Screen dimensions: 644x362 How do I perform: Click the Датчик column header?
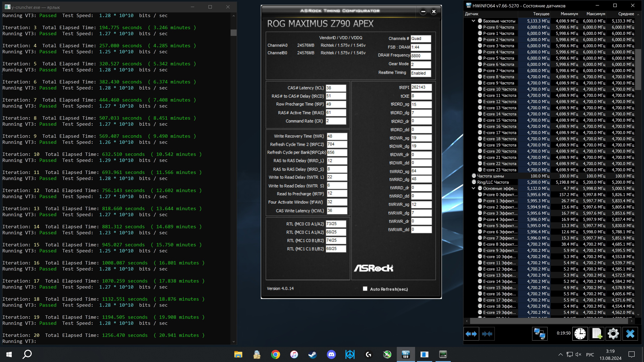[x=472, y=14]
